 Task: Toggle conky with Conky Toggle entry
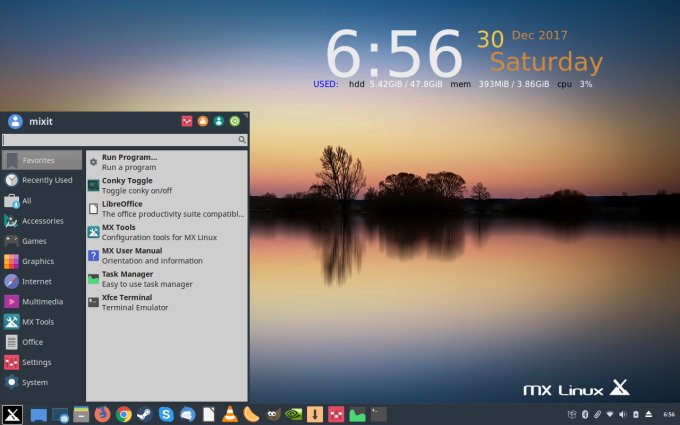click(x=127, y=185)
